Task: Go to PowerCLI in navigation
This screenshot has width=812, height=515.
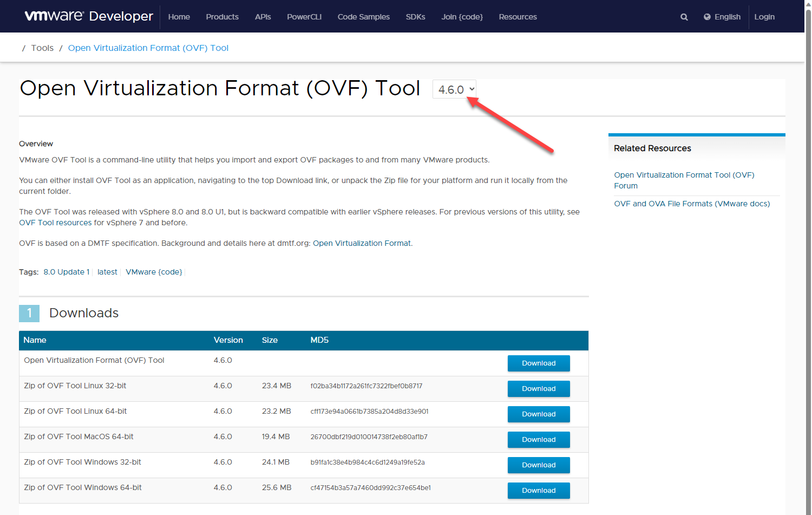Action: (x=304, y=17)
